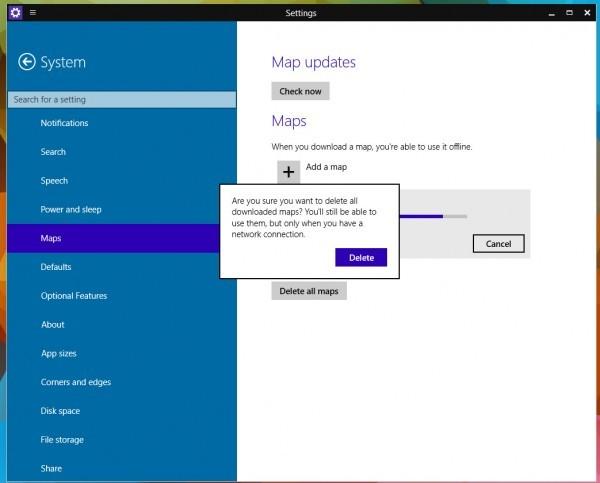Screen dimensions: 600x483
Task: Click the plus icon to add a map
Action: coord(288,172)
